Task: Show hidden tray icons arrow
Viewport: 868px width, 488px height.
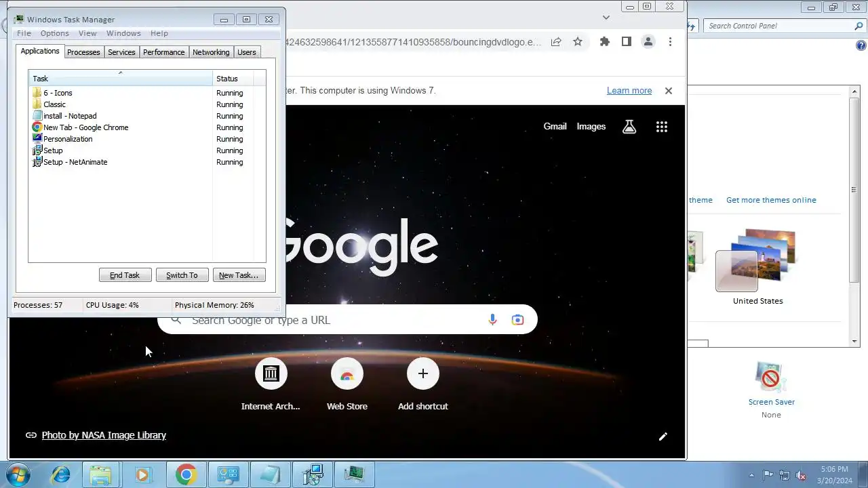Action: coord(751,475)
